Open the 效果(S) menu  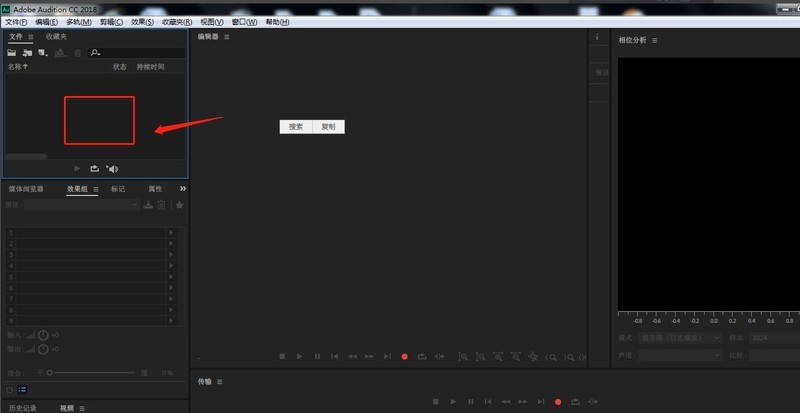[142, 21]
